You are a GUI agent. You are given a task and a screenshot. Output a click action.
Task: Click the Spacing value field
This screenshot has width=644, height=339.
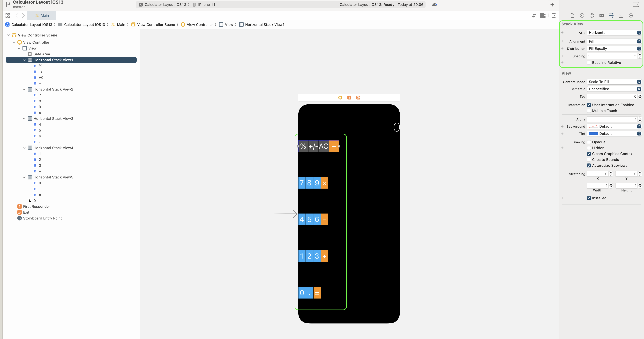[612, 56]
